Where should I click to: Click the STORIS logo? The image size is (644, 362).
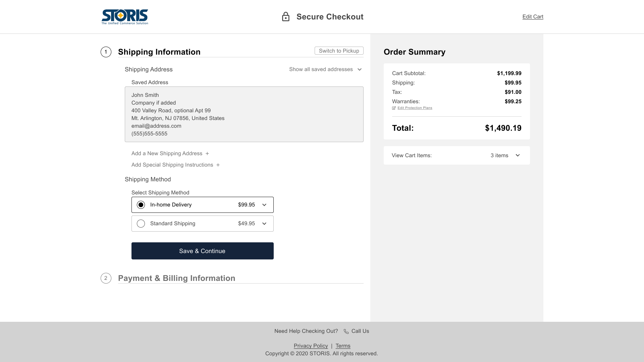(x=125, y=17)
